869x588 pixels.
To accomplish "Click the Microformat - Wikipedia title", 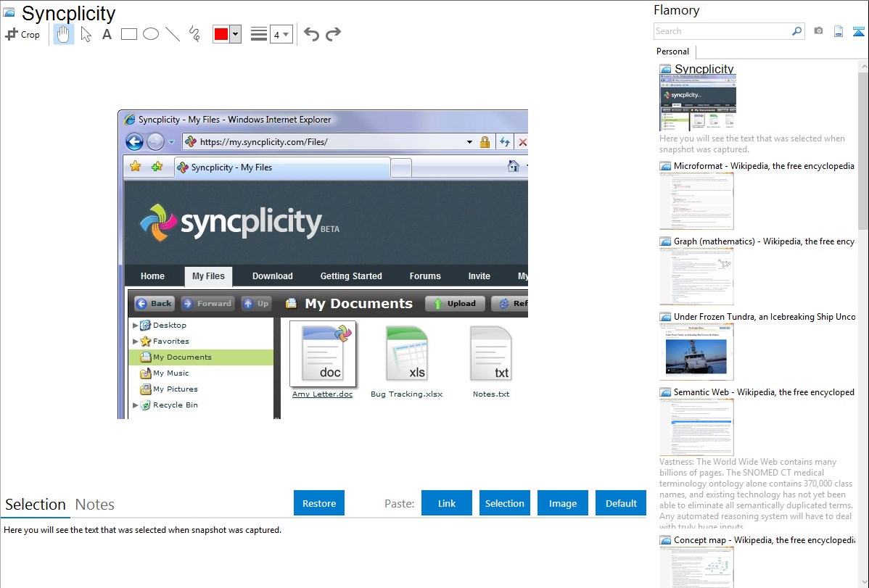I will pos(764,166).
